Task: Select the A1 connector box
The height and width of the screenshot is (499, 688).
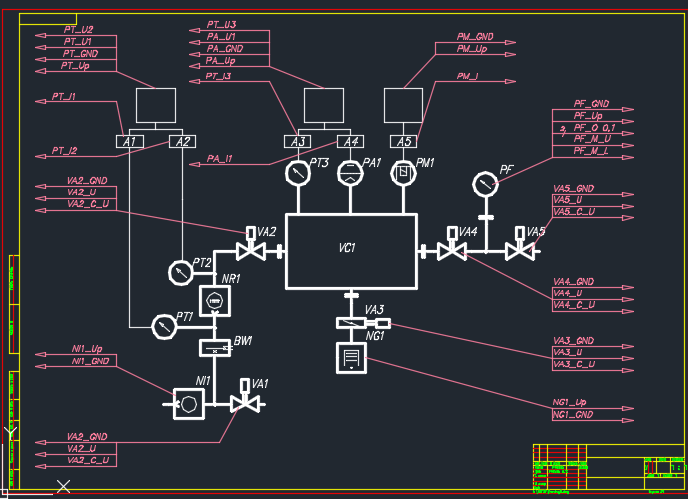Action: (129, 141)
